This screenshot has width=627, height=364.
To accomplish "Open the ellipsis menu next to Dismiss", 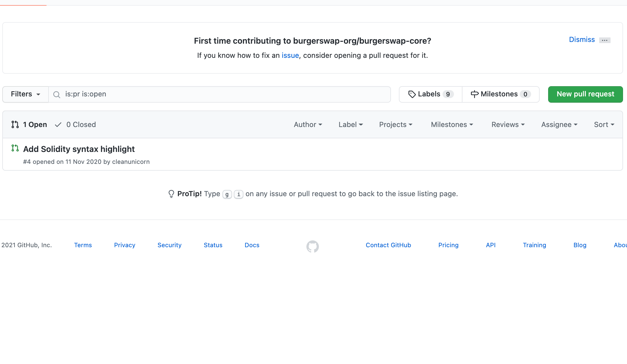I will pyautogui.click(x=605, y=40).
